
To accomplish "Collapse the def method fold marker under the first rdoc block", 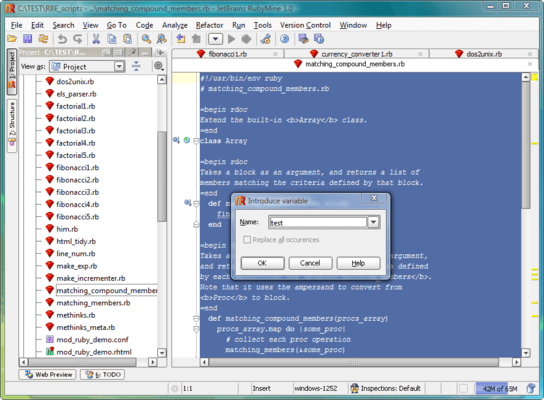I will click(x=196, y=204).
